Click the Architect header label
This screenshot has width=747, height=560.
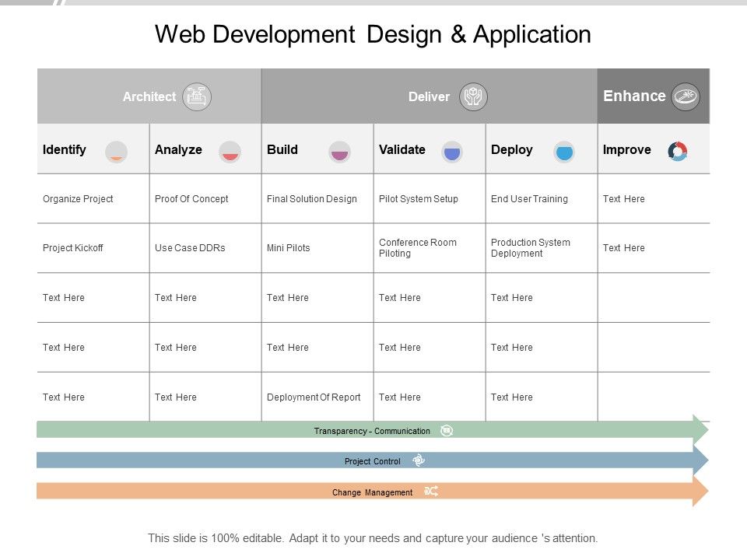point(149,96)
